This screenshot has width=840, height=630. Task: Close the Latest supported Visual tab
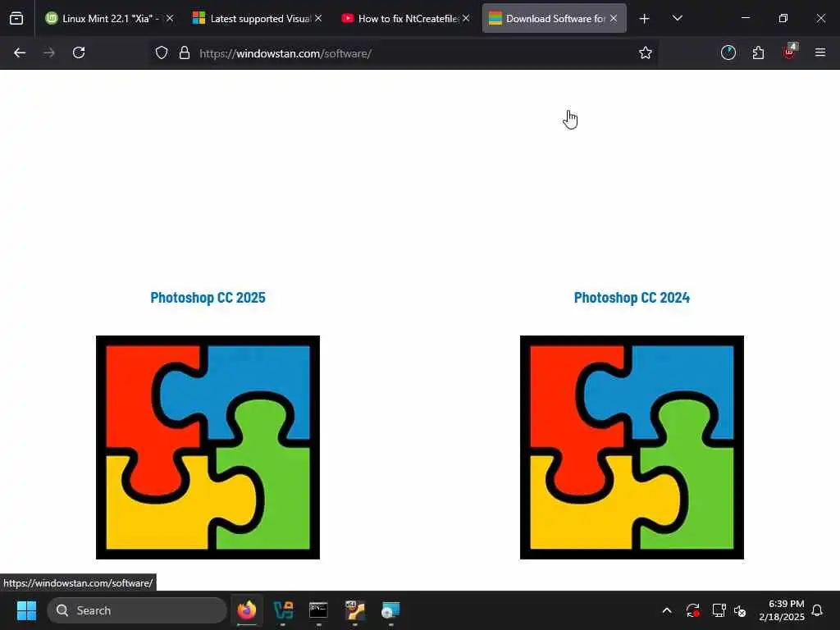[318, 18]
